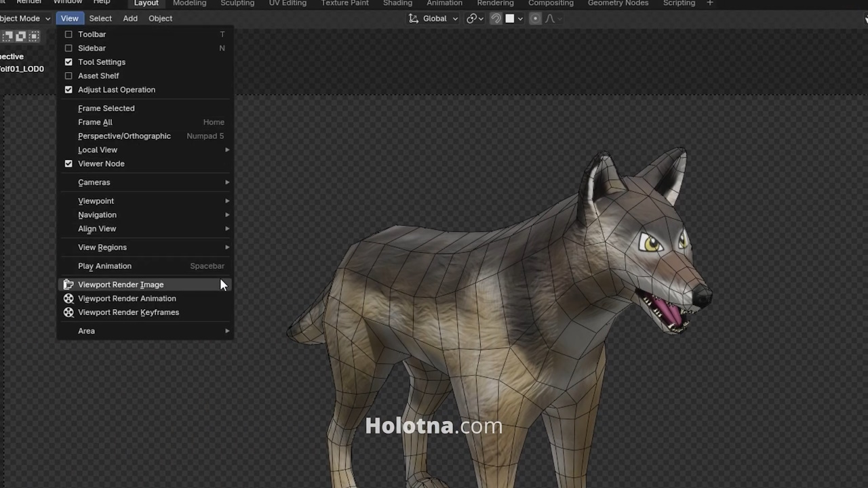Open the transform pivot point dropdown

point(475,18)
